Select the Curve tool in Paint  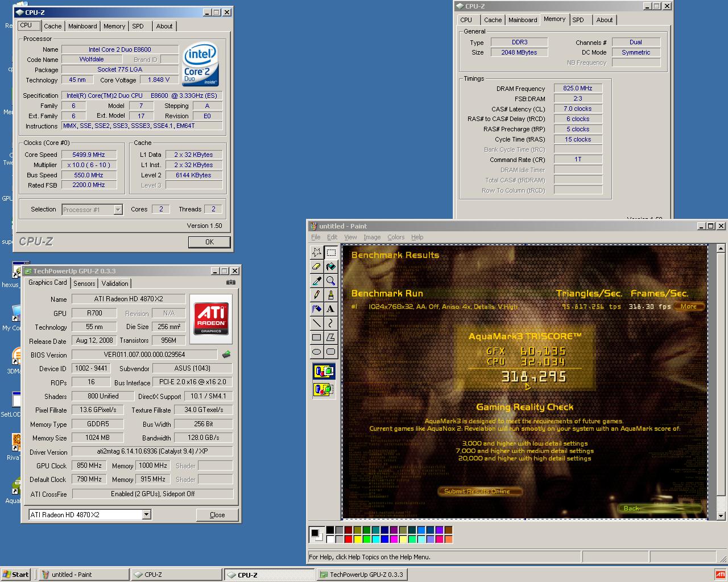[331, 323]
